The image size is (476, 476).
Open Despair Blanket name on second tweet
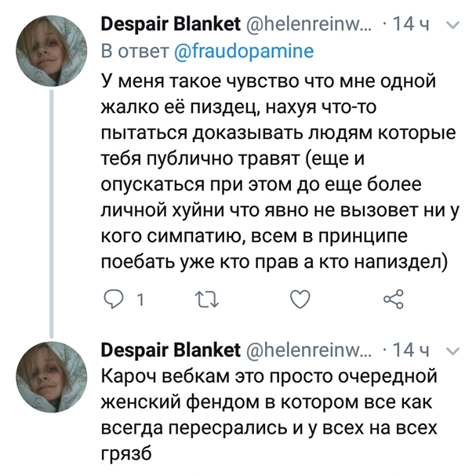pyautogui.click(x=173, y=347)
